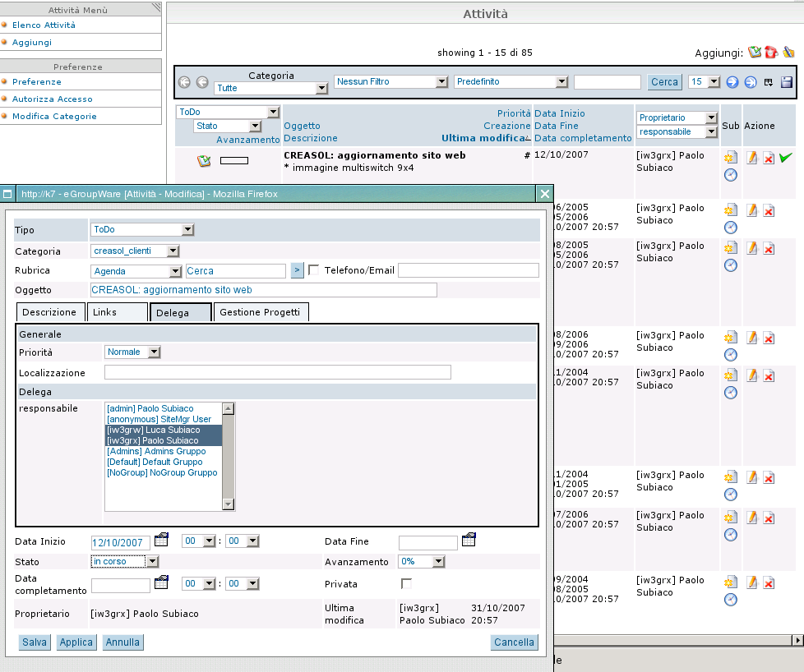Click down arrow of responsabile list scrollbar
Screen dimensions: 804x672
[229, 504]
